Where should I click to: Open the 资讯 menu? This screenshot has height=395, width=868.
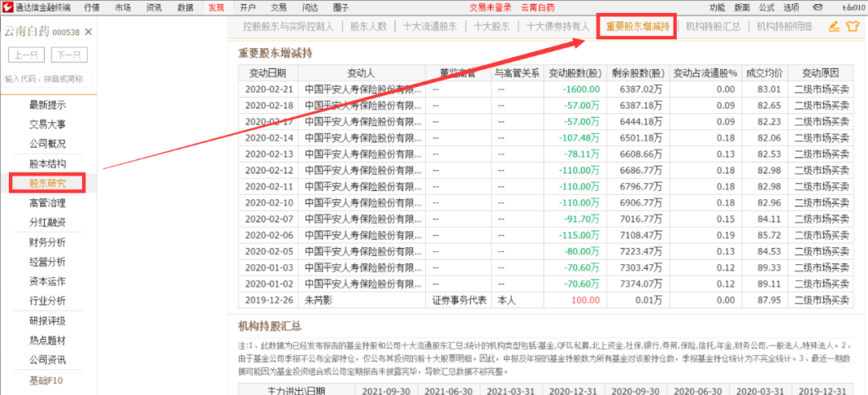[x=154, y=7]
